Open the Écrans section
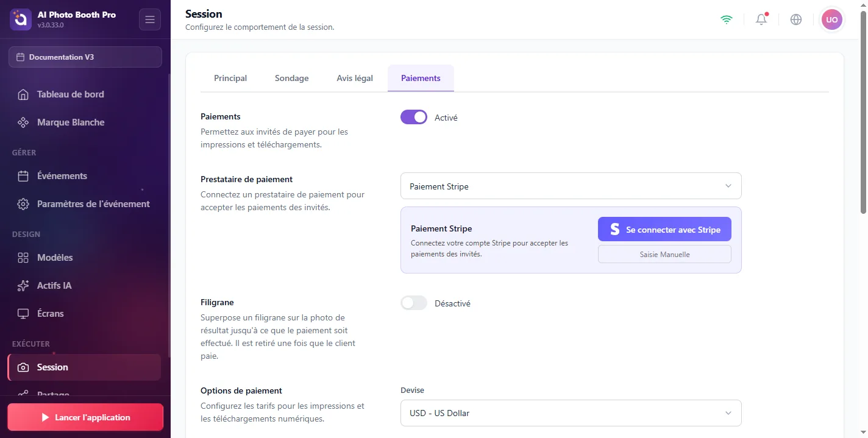The width and height of the screenshot is (868, 438). click(x=84, y=314)
